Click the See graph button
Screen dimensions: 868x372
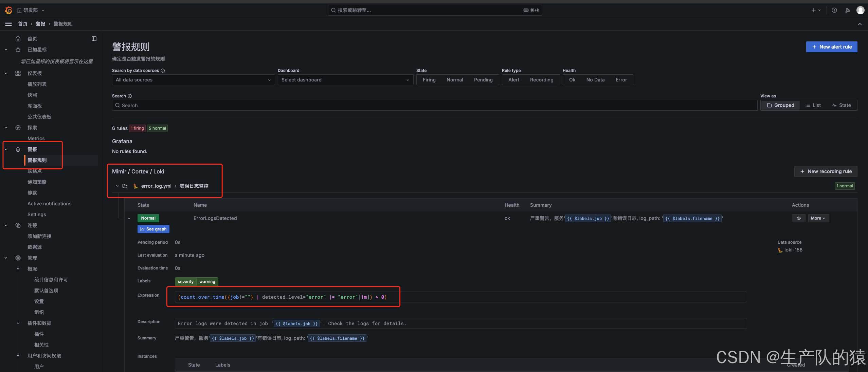[153, 229]
